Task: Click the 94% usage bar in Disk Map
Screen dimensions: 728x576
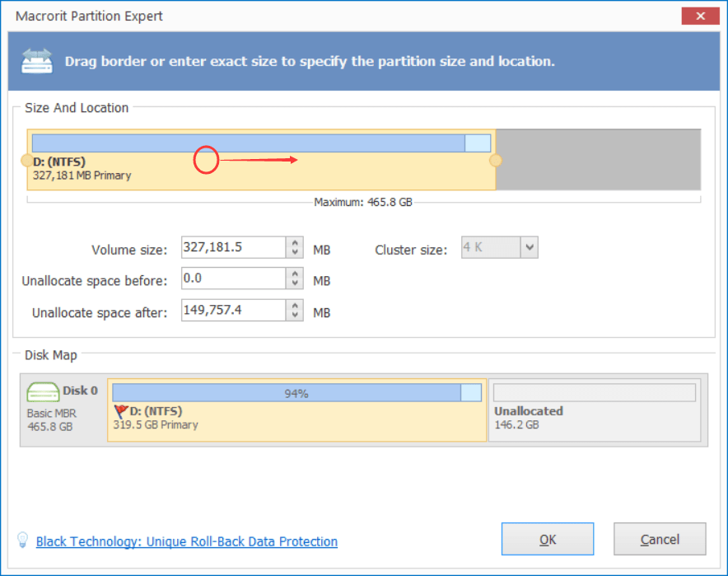Action: (296, 393)
